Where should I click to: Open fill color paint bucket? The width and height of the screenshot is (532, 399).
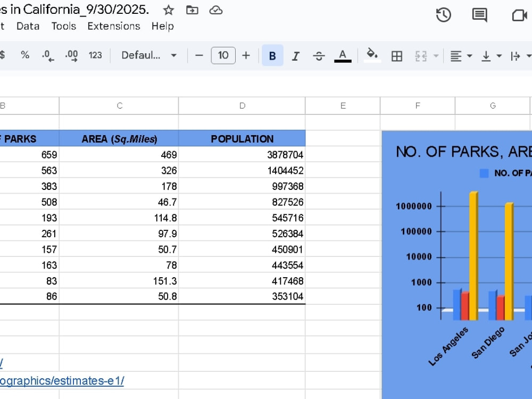pos(372,55)
